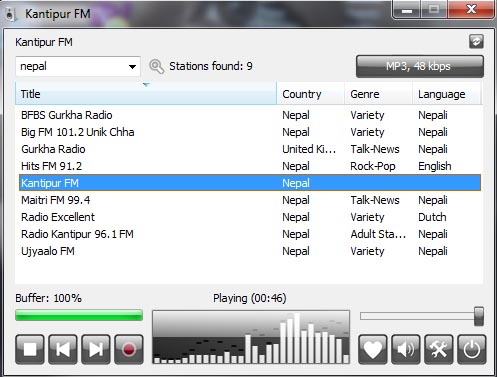Click the power button icon
The image size is (497, 377).
472,349
